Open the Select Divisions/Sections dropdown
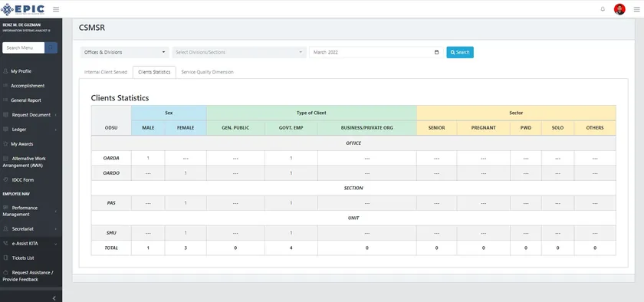Image resolution: width=644 pixels, height=302 pixels. pyautogui.click(x=239, y=52)
